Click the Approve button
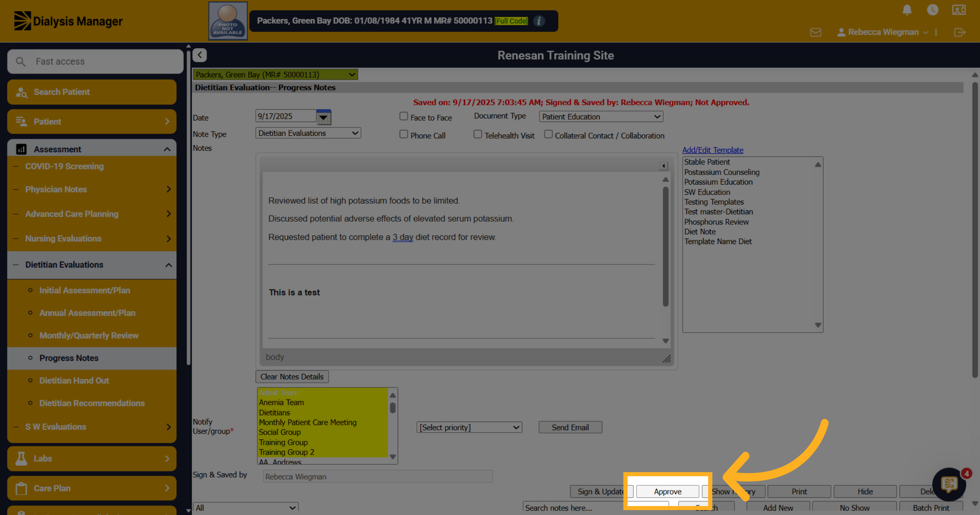Image resolution: width=980 pixels, height=515 pixels. click(x=668, y=492)
